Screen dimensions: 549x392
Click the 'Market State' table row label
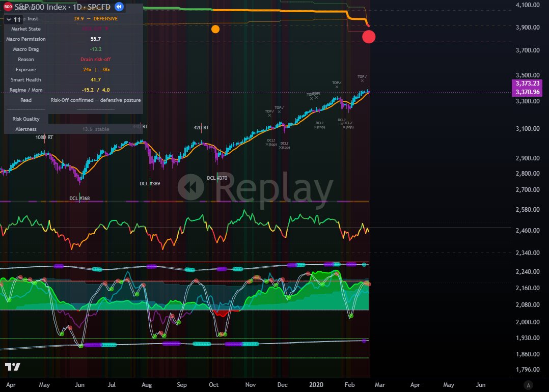click(x=26, y=29)
